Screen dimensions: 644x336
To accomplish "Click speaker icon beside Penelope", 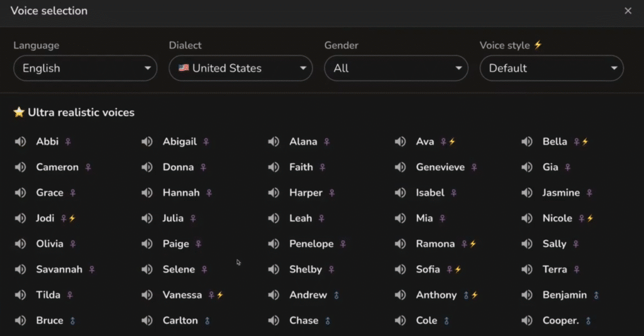I will click(x=274, y=244).
